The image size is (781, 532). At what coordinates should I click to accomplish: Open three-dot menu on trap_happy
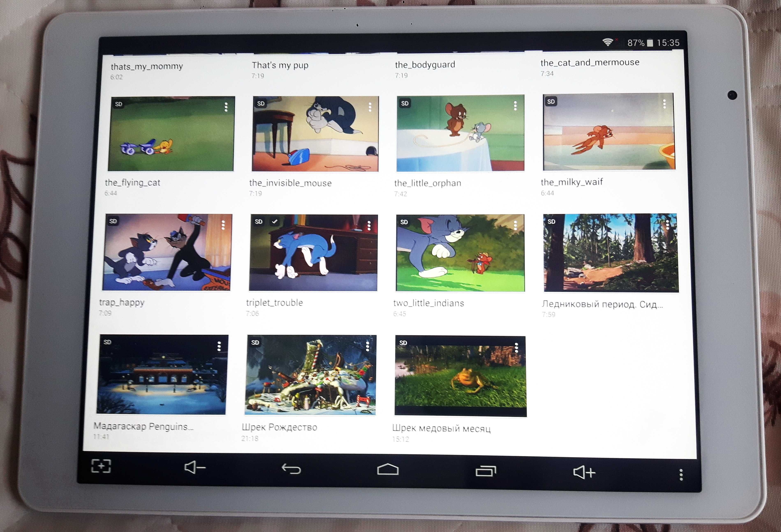[223, 225]
